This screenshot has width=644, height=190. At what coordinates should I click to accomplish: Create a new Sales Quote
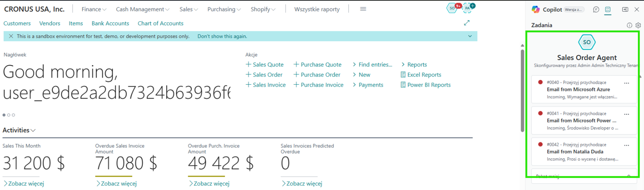point(265,64)
